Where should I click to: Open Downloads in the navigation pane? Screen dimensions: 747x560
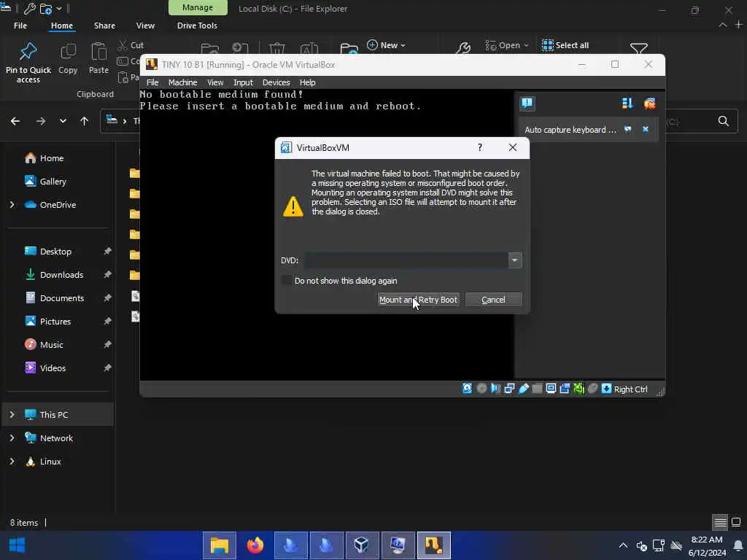click(61, 275)
